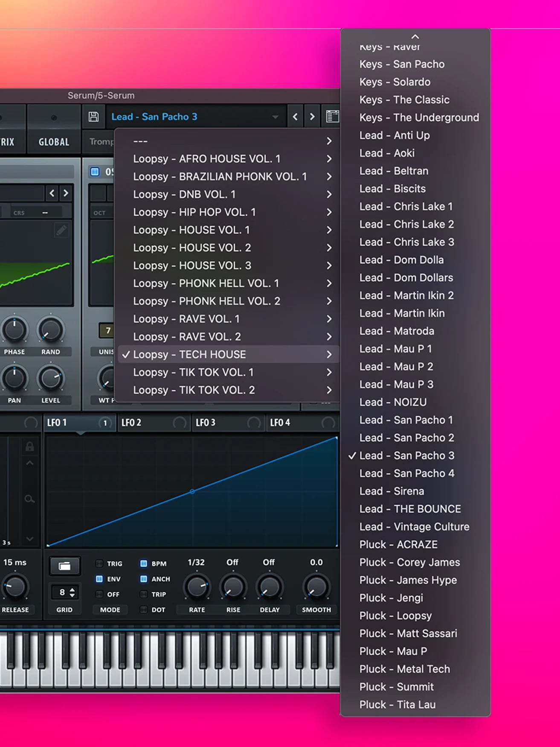Screen dimensions: 560x747
Task: Click the oscillator RAND knob
Action: (51, 330)
